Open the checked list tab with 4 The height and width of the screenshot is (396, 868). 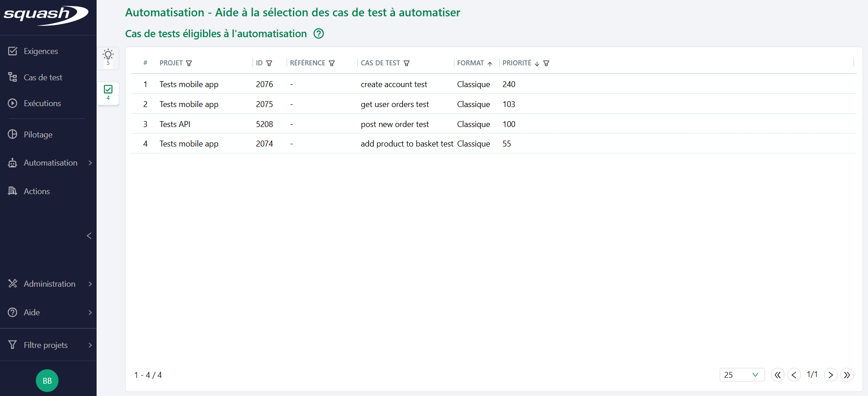click(x=108, y=93)
